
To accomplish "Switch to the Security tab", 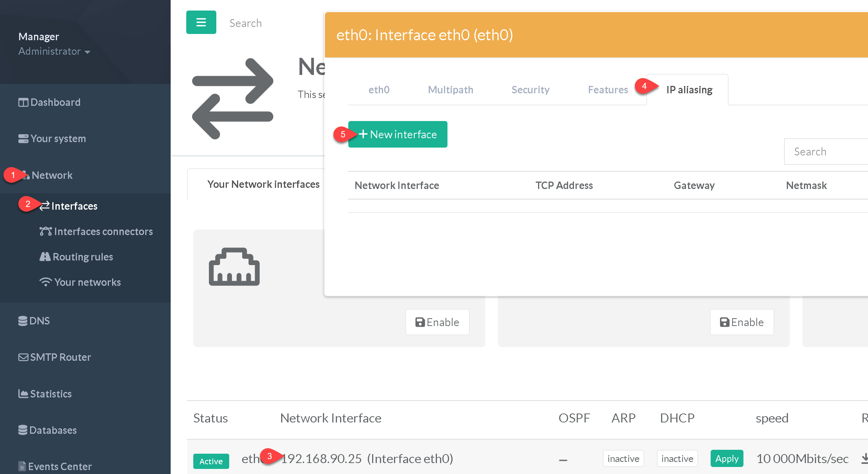I will [530, 90].
